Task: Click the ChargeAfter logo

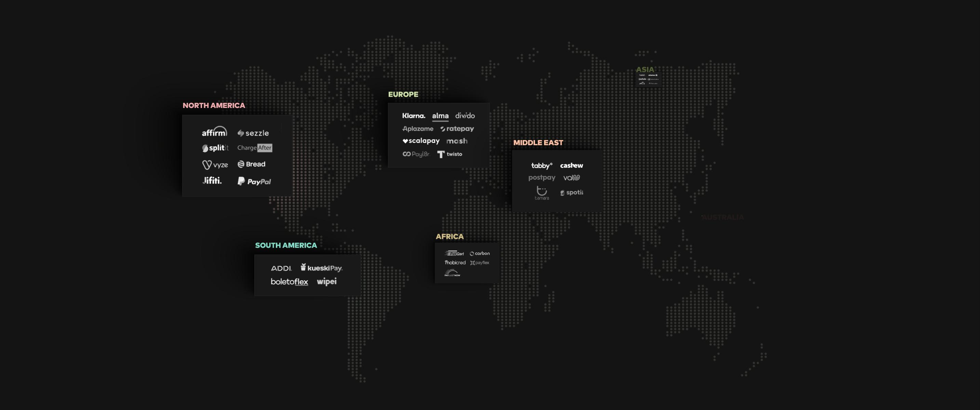Action: tap(255, 148)
